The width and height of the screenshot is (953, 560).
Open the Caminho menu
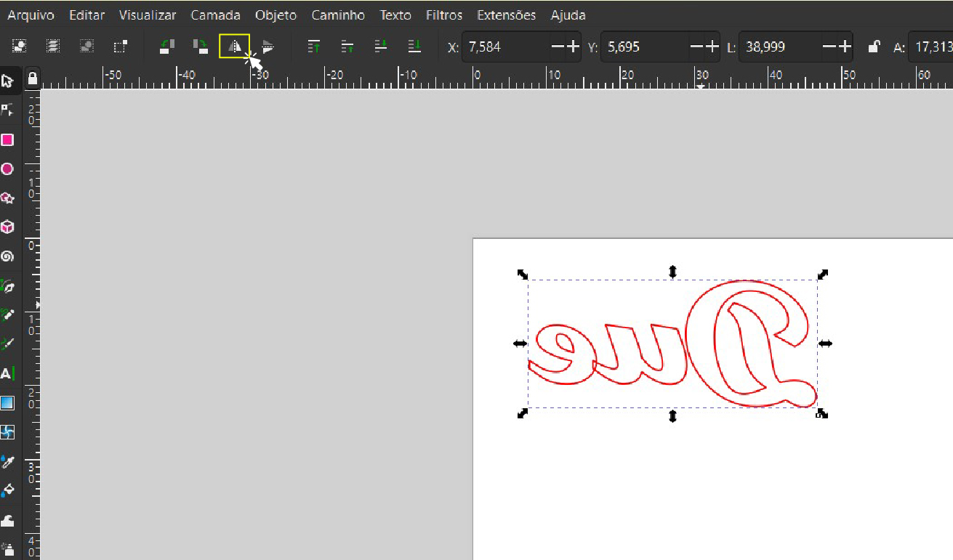coord(338,15)
